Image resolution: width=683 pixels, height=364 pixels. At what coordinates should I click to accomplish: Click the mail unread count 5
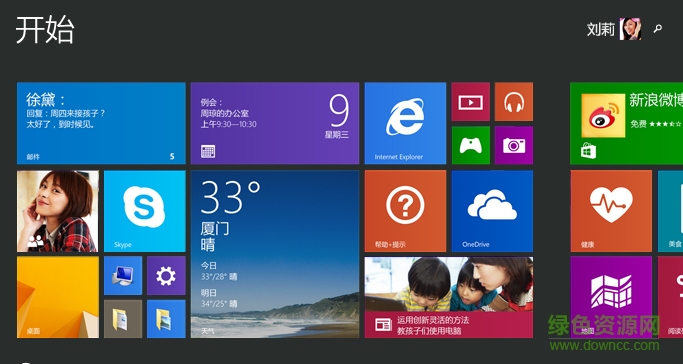pos(172,156)
